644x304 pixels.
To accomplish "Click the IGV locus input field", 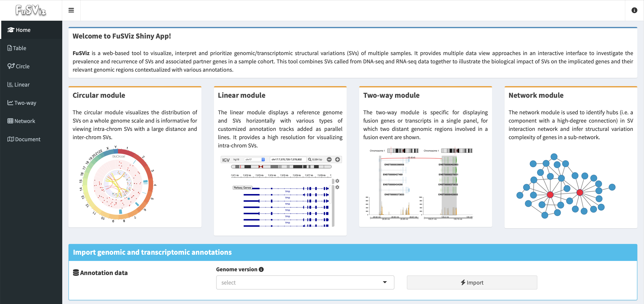I will (288, 159).
